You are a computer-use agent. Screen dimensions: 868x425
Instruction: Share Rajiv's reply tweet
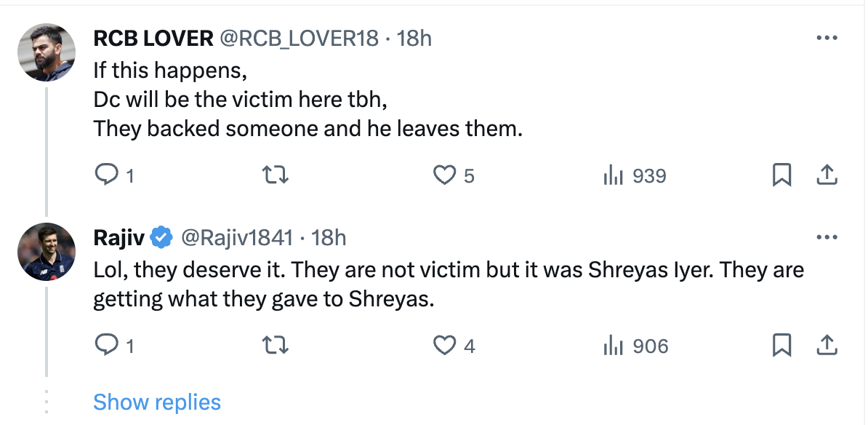point(827,346)
